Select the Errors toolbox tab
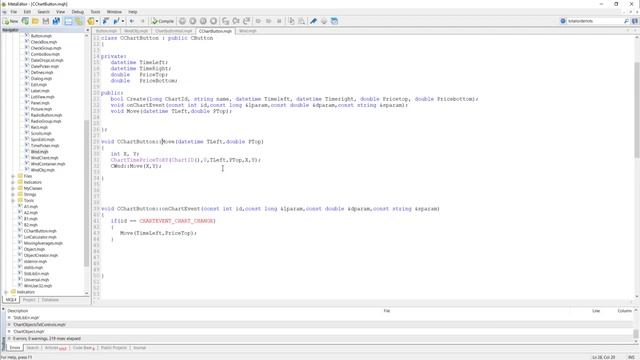The image size is (640, 360). 15,348
